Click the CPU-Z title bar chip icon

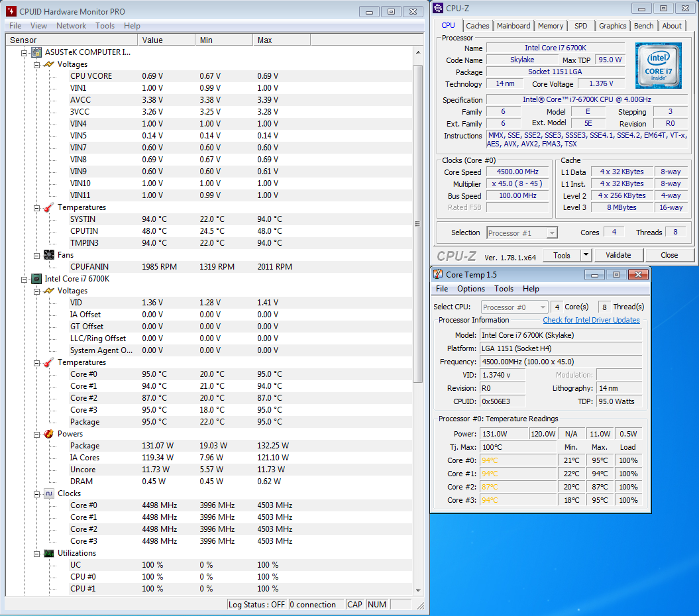point(438,8)
